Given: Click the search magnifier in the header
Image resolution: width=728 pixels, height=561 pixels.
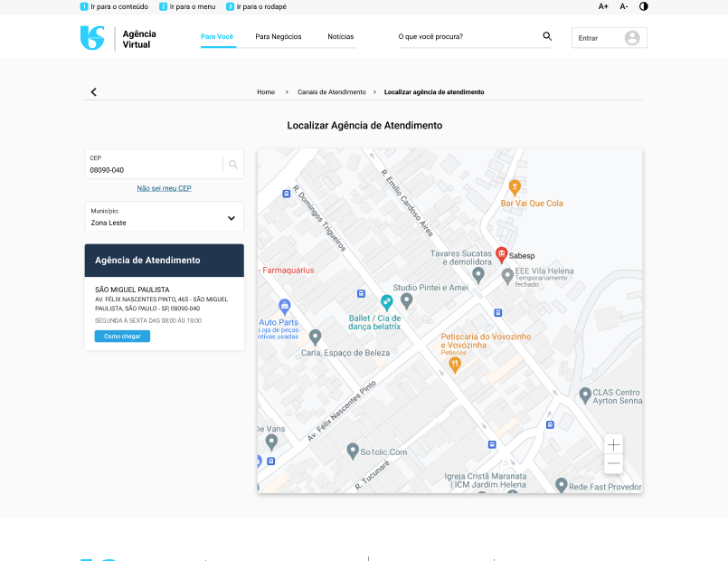Looking at the screenshot, I should click(x=547, y=36).
